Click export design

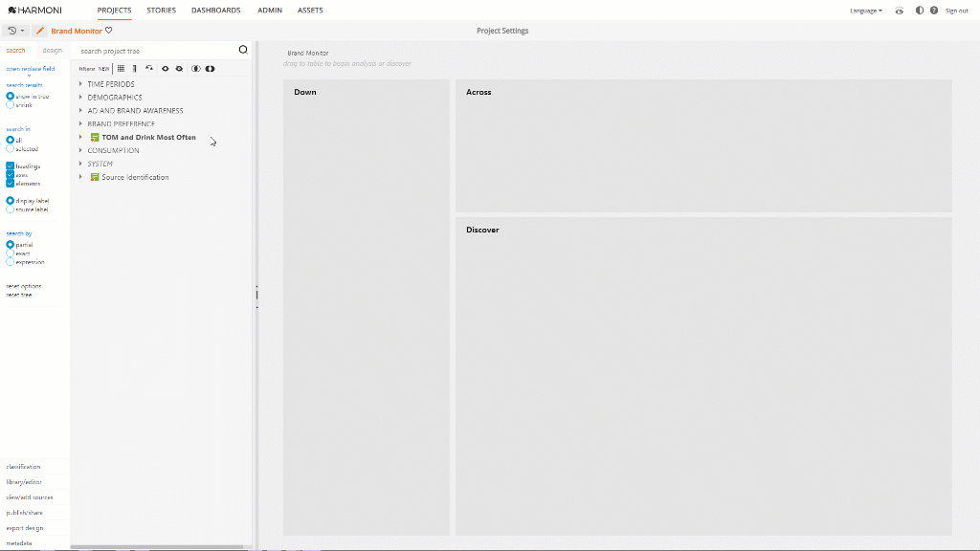click(x=24, y=528)
